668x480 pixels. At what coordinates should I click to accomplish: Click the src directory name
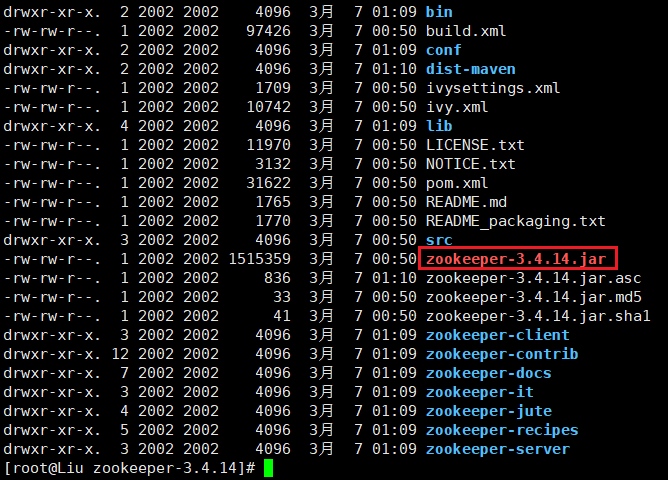[x=439, y=240]
